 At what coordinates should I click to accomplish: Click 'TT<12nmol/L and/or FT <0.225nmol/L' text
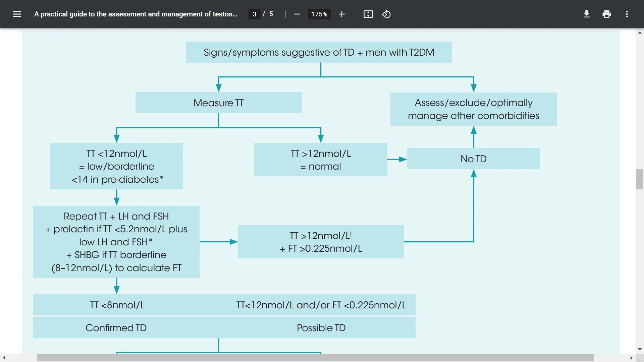click(321, 305)
